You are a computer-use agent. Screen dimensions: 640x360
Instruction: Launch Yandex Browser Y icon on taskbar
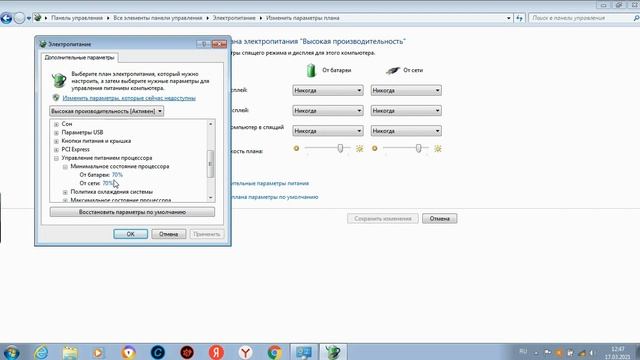click(245, 352)
